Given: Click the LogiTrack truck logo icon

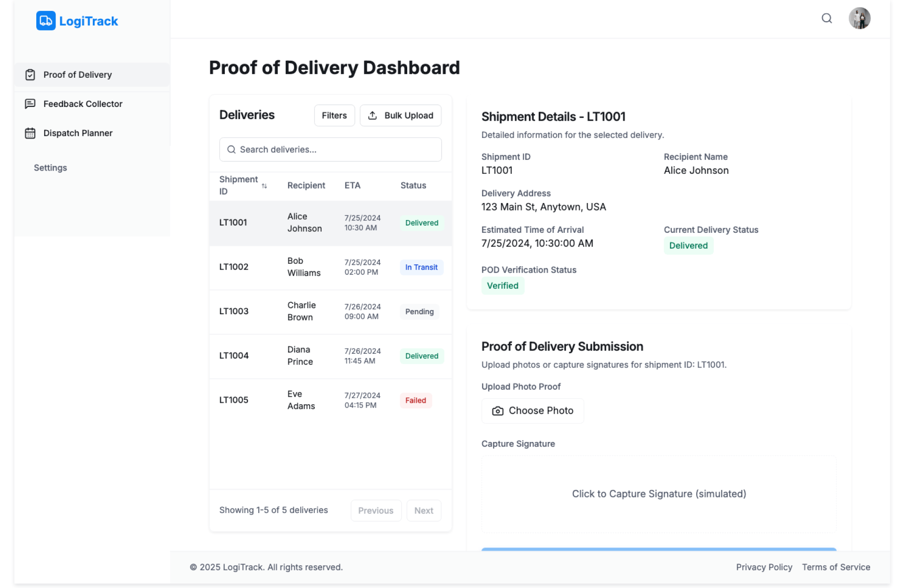Looking at the screenshot, I should 46,21.
